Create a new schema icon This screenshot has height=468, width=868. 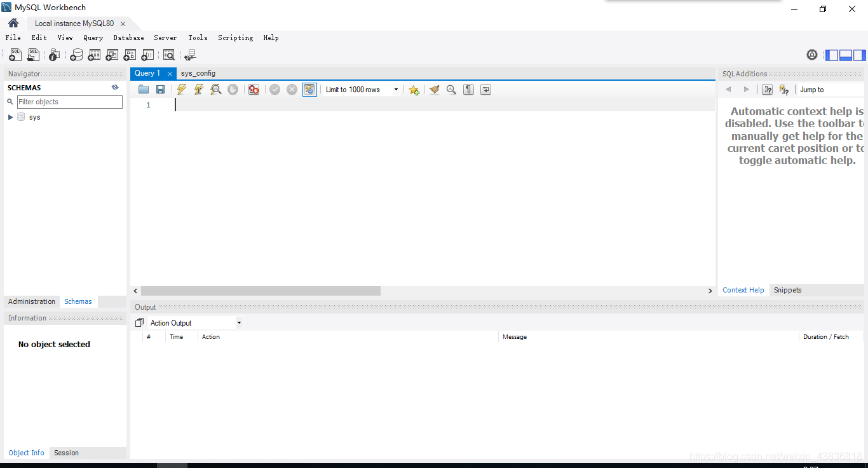(x=76, y=55)
